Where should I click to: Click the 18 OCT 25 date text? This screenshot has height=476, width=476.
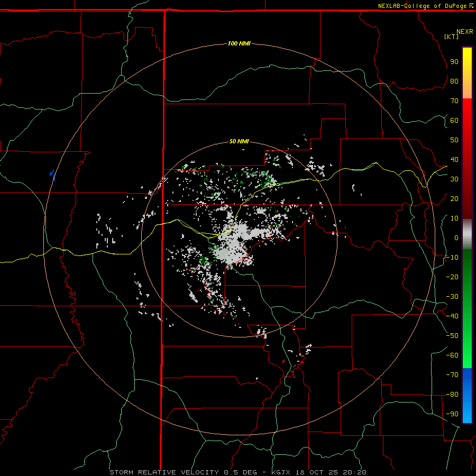(317, 472)
